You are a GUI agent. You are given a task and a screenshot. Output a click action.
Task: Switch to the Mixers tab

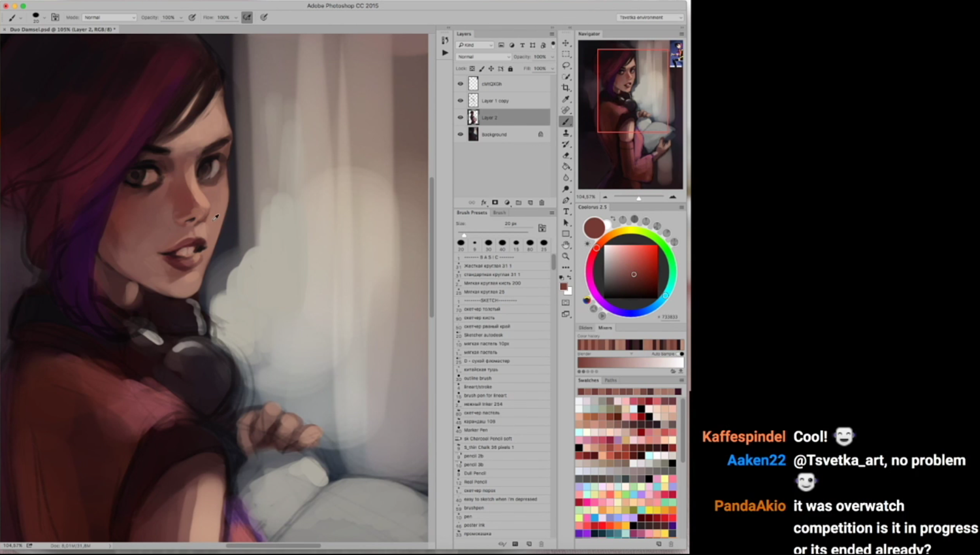(x=606, y=328)
